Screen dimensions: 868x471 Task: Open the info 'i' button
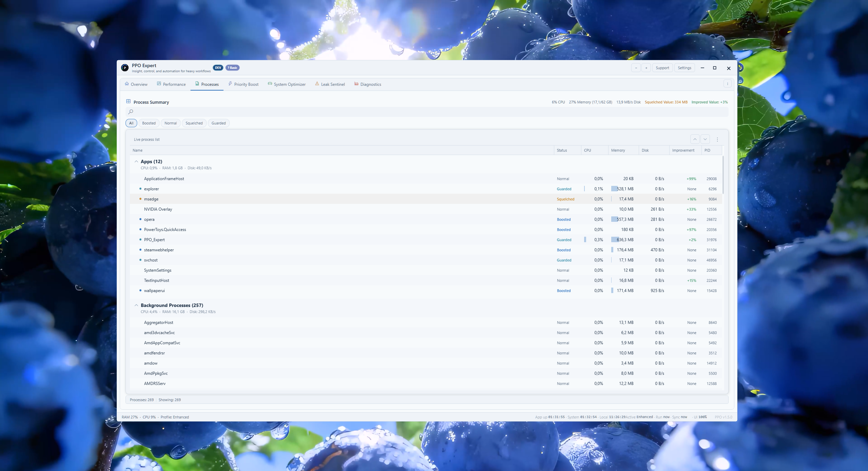click(x=727, y=84)
